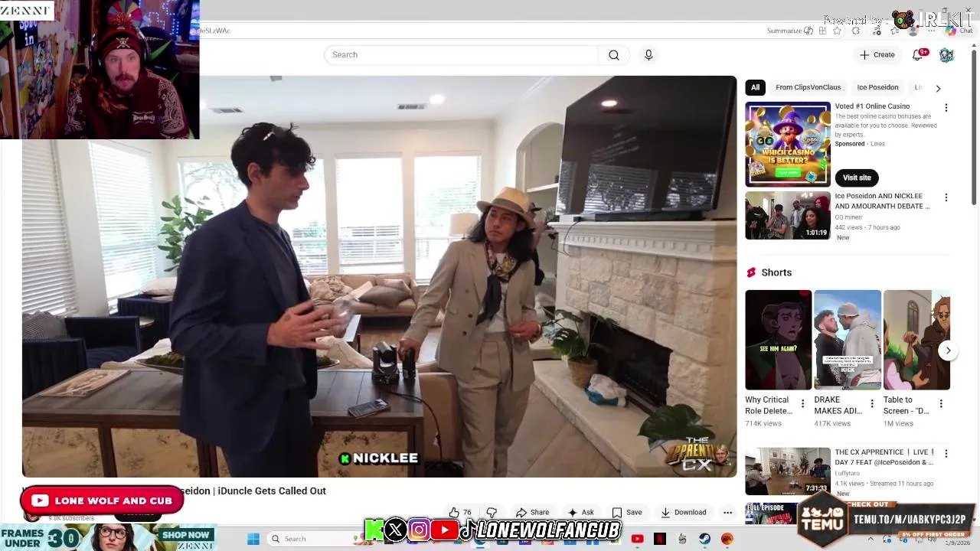
Task: Open options for DRAKE MAKES ADI short
Action: (871, 403)
